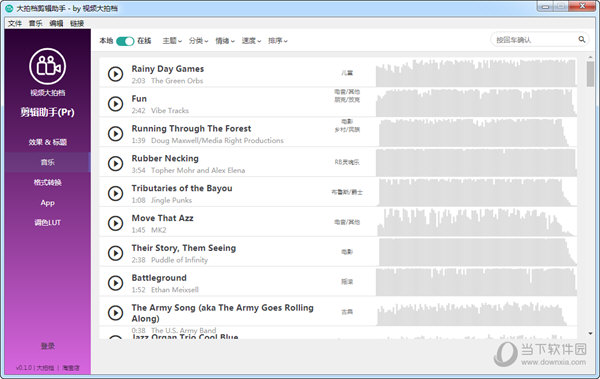This screenshot has width=600, height=379.
Task: Open the 文件 menu
Action: (15, 23)
